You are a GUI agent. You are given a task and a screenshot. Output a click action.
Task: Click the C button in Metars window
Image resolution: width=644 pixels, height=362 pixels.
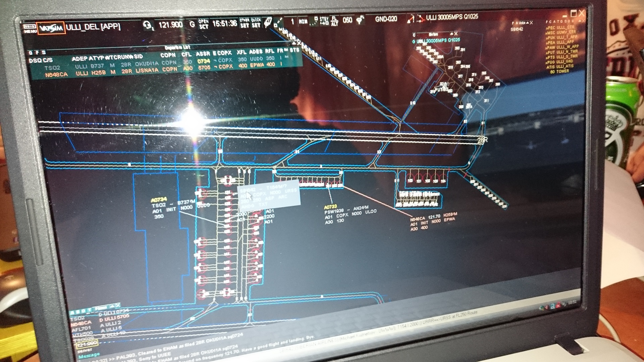(x=414, y=35)
